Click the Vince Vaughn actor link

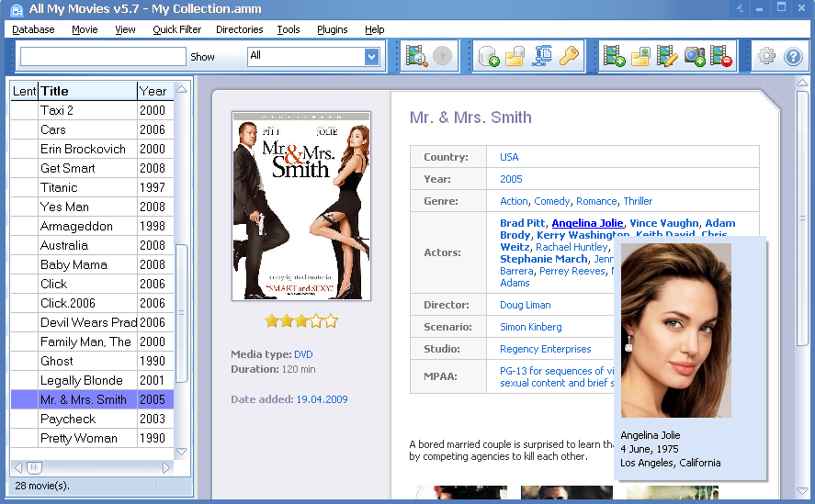click(x=664, y=223)
